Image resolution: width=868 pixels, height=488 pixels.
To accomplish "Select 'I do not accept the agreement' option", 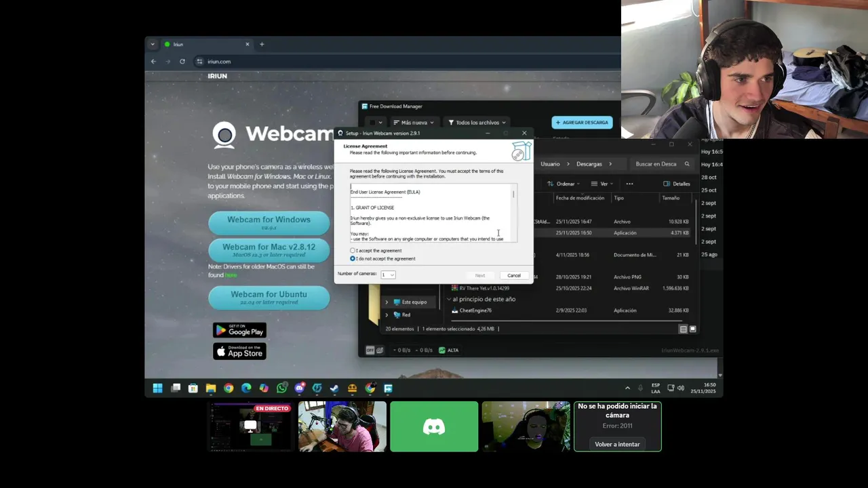I will coord(353,259).
